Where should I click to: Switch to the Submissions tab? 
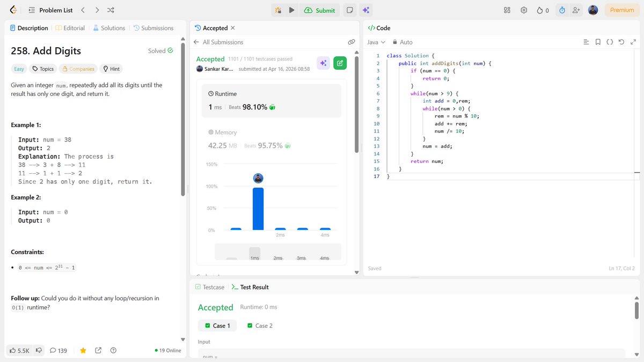pyautogui.click(x=153, y=28)
